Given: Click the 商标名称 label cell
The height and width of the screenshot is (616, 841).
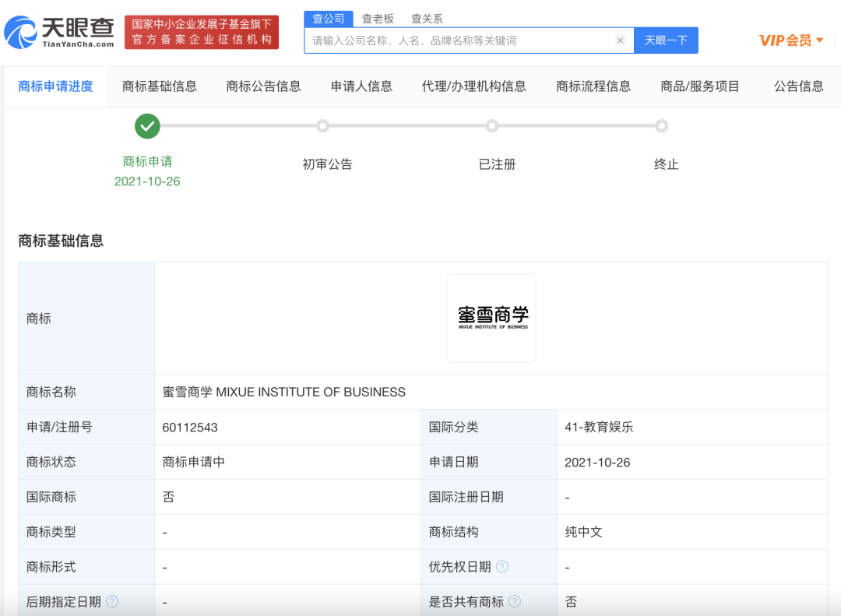Looking at the screenshot, I should [x=86, y=392].
